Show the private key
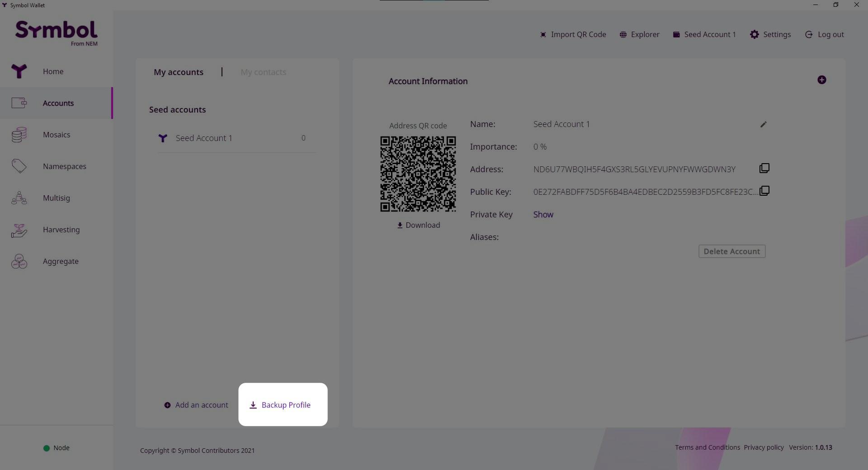This screenshot has width=868, height=470. click(x=543, y=215)
